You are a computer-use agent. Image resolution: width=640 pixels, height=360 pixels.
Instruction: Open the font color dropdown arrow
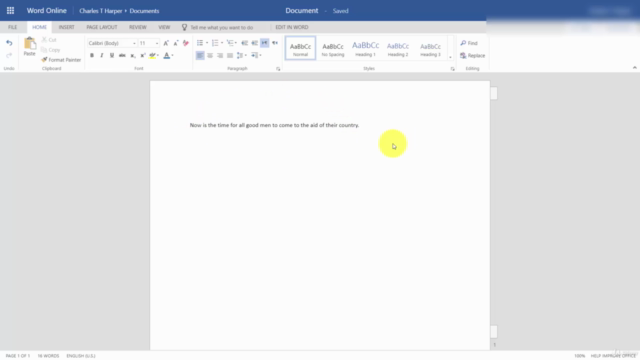pos(172,56)
